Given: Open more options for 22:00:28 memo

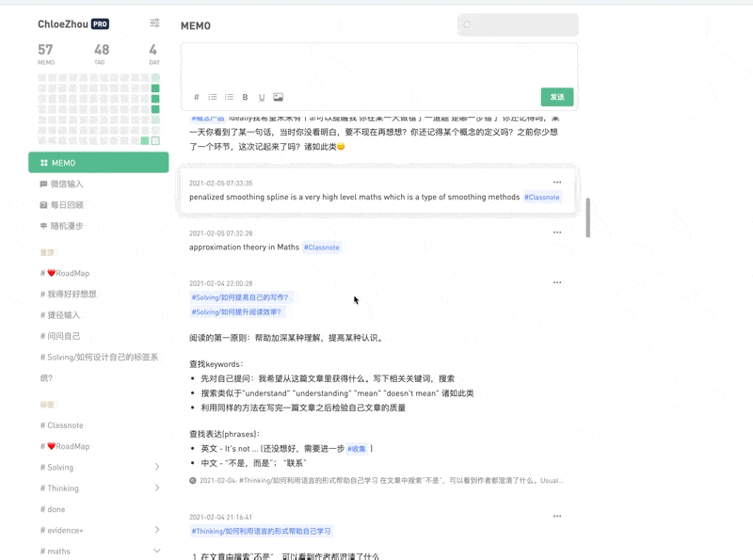Looking at the screenshot, I should [557, 282].
